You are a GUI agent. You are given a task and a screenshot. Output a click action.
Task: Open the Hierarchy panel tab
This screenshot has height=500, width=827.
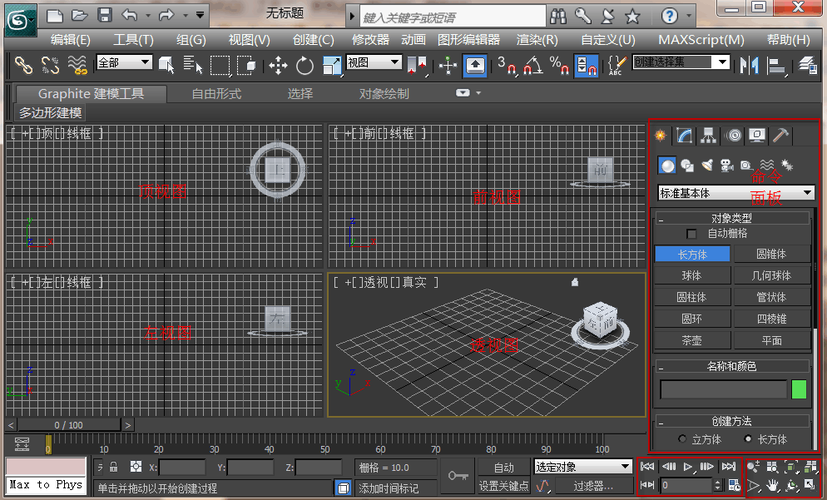click(709, 135)
